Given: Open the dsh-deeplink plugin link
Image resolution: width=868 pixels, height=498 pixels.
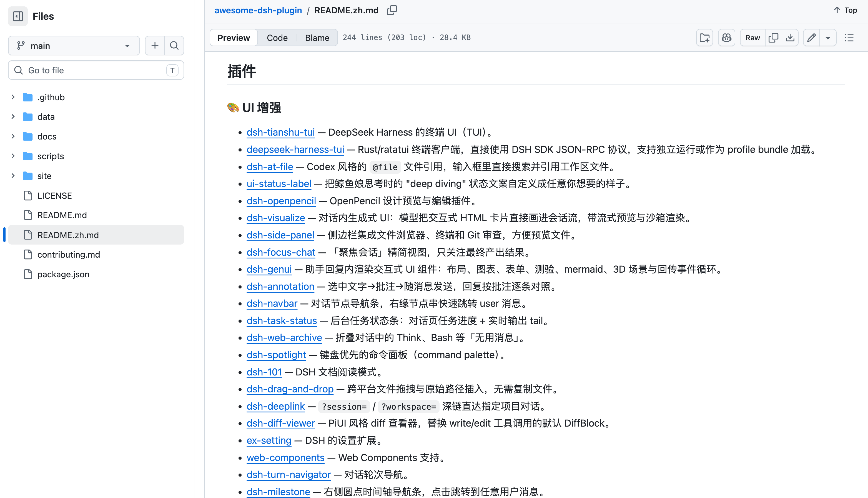Looking at the screenshot, I should (276, 406).
